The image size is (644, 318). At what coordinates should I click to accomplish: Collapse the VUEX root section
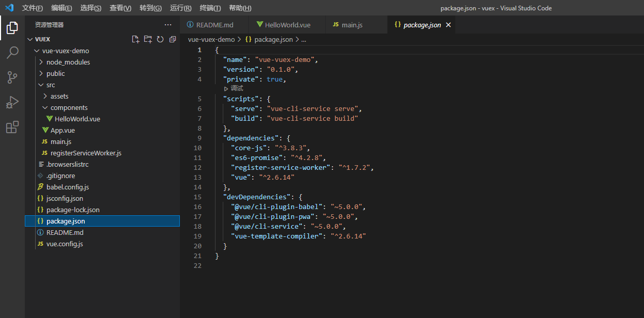point(102,39)
